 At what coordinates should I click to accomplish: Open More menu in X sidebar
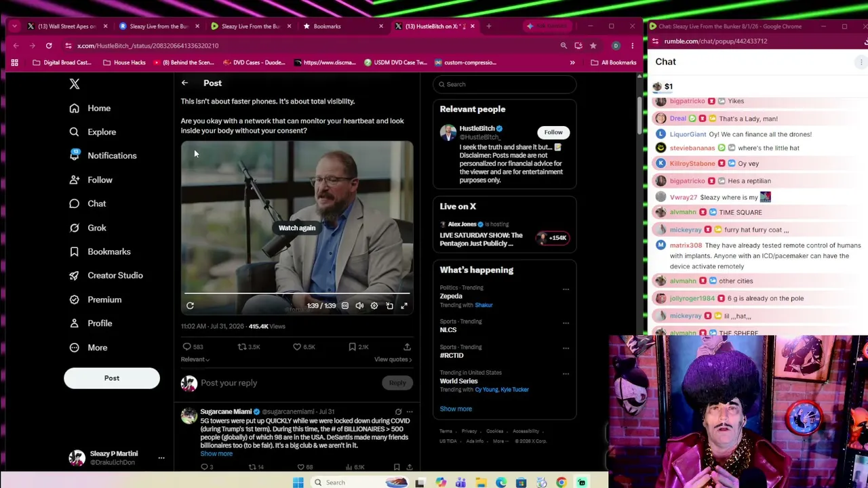pos(88,348)
